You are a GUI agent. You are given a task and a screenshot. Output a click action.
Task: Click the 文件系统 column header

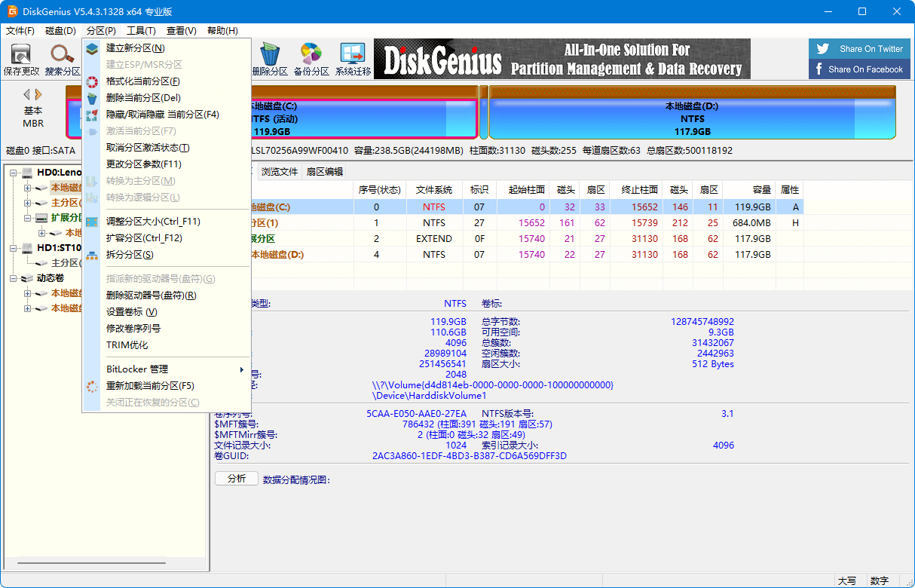434,190
